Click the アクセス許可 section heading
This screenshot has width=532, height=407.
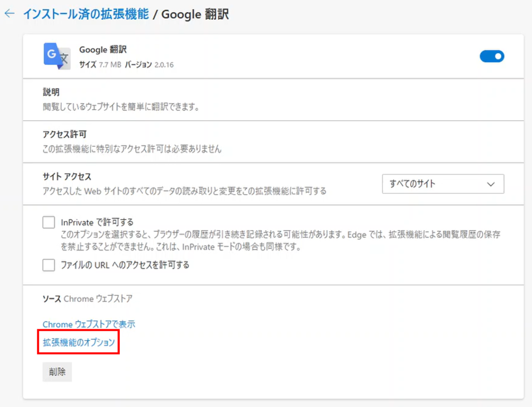click(x=64, y=135)
